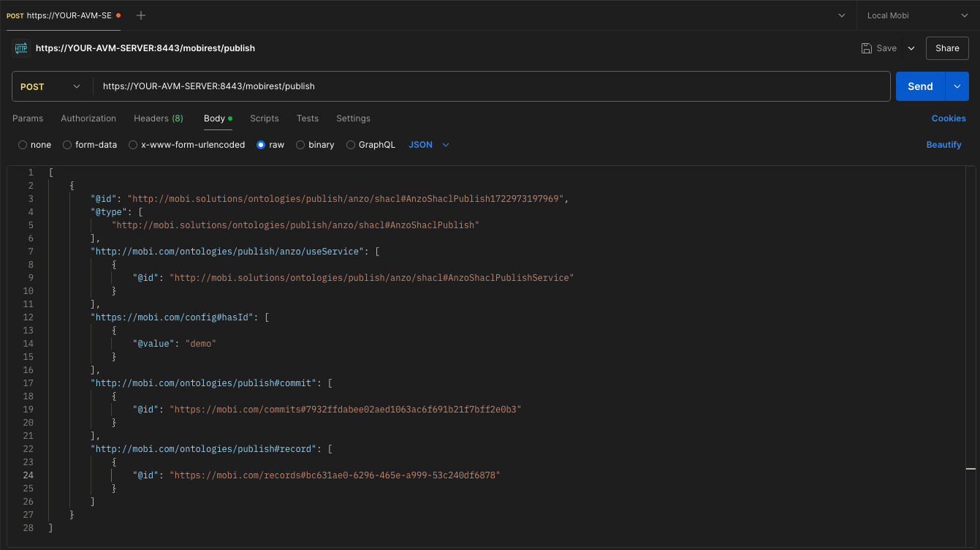The height and width of the screenshot is (550, 980).
Task: Click the AnzoShaclPublish1722973197969 id value
Action: [347, 199]
